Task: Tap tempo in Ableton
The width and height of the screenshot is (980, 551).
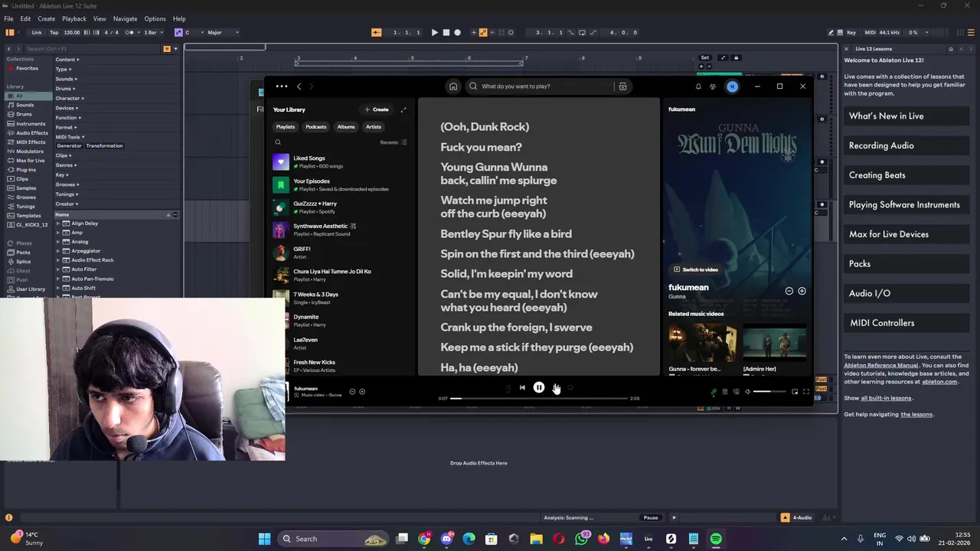Action: click(x=54, y=32)
